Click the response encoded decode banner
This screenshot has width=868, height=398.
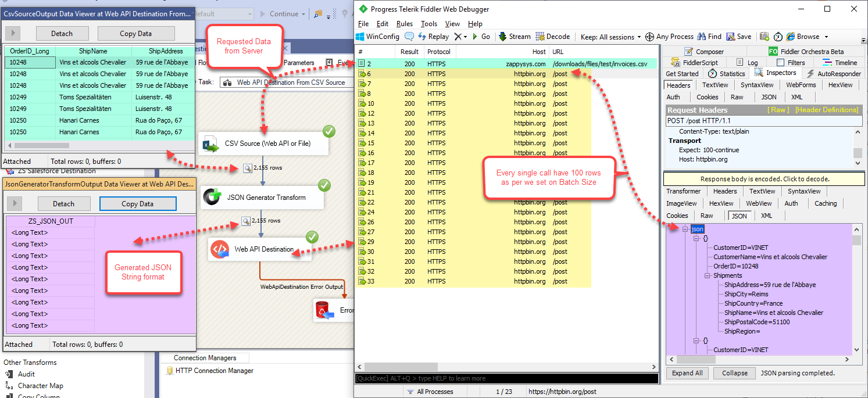click(x=765, y=179)
